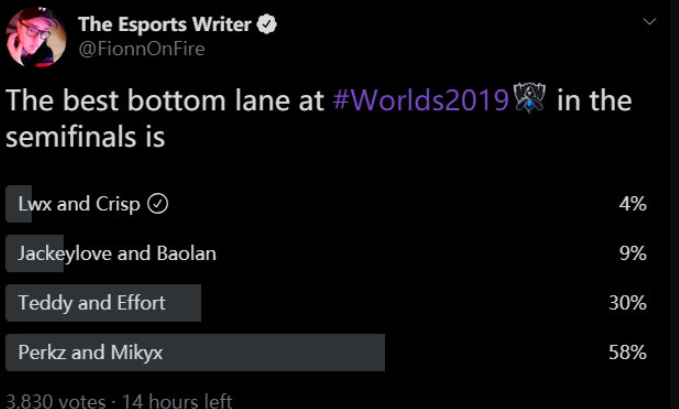Click the Worlds trophy emoji icon
The height and width of the screenshot is (409, 679).
[x=529, y=99]
